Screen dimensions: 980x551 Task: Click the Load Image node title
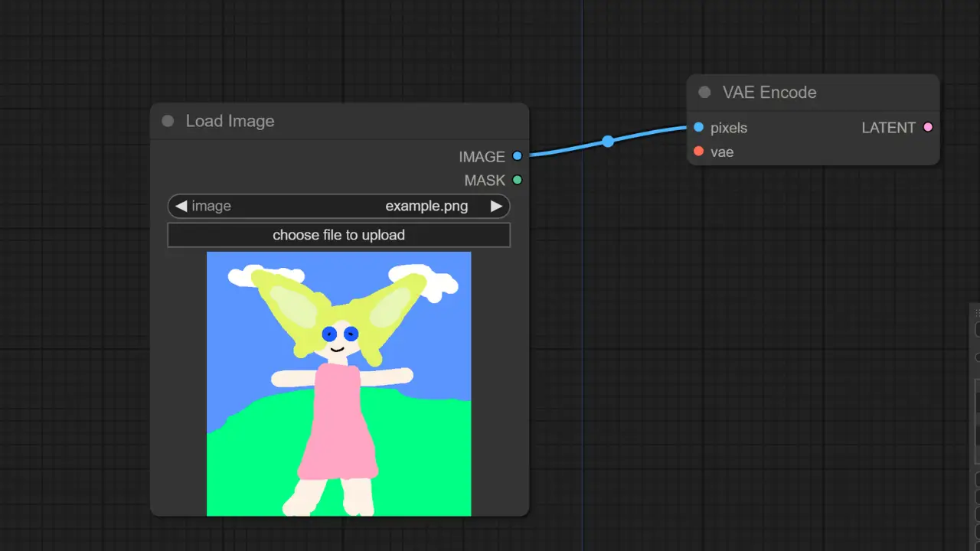pos(230,121)
